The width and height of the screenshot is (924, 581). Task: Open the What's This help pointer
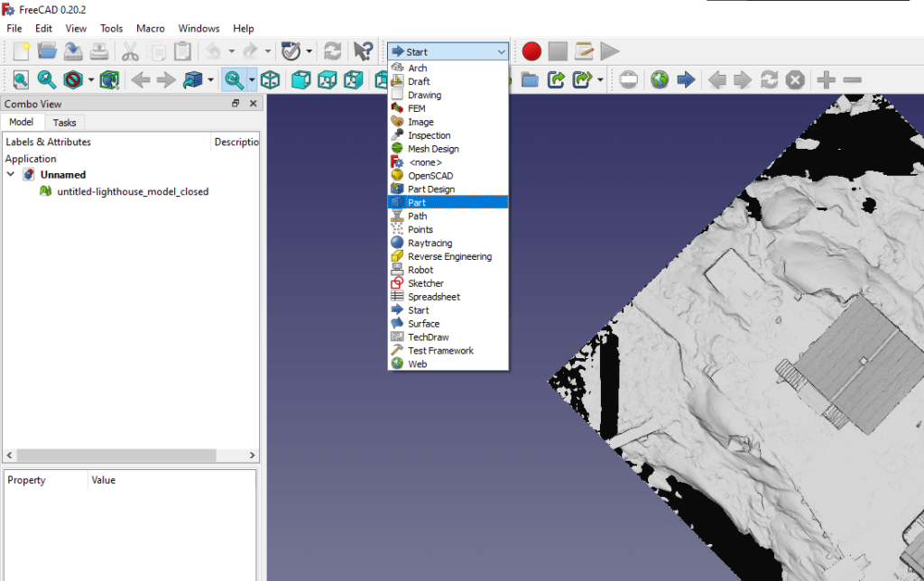363,51
